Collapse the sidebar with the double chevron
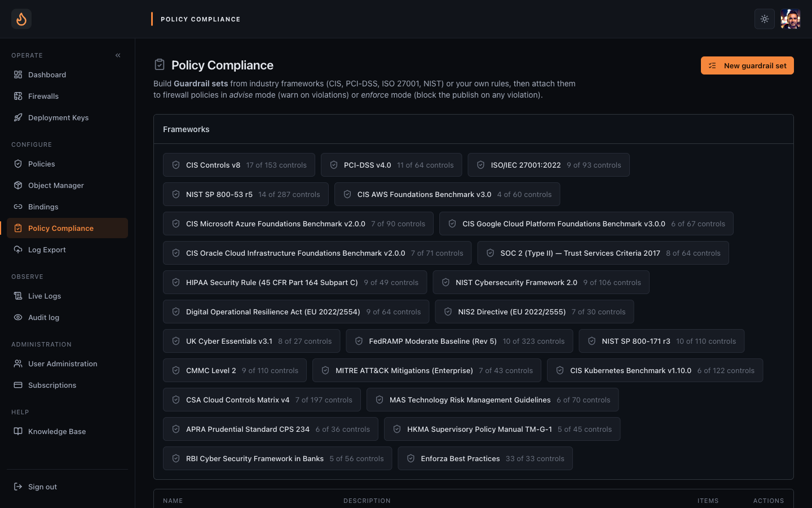Image resolution: width=812 pixels, height=508 pixels. tap(118, 55)
